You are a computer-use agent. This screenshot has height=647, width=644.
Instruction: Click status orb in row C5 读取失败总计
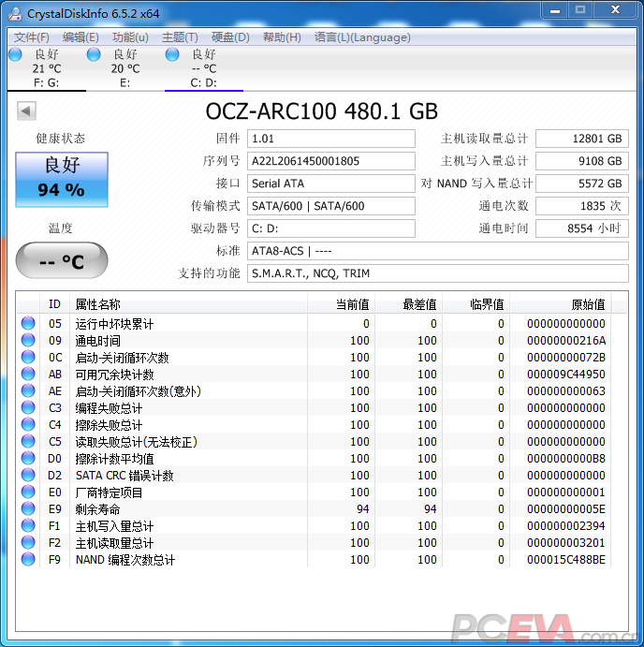[x=28, y=442]
